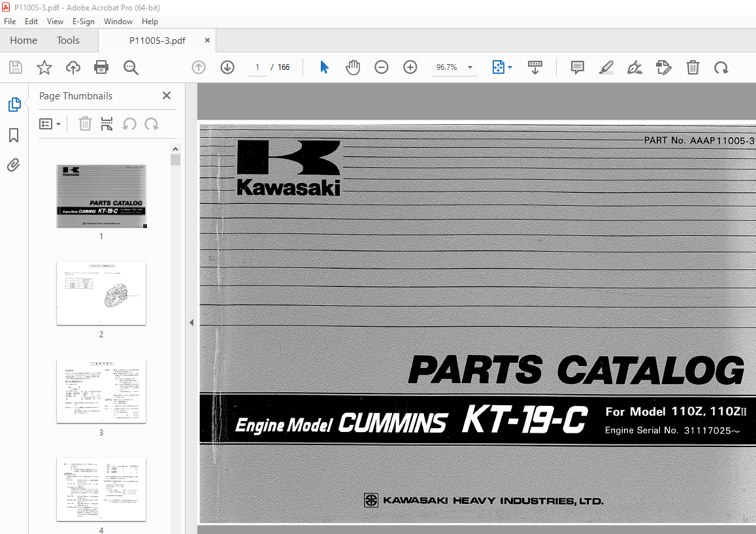Click the upload to cloud icon
Screen dimensions: 756x534
(73, 67)
